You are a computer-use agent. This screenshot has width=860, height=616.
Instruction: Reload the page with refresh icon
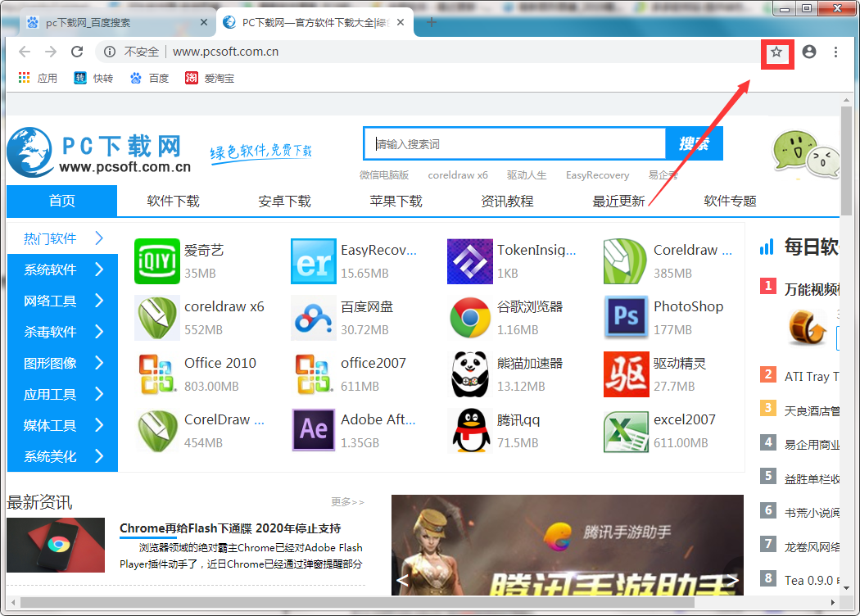(x=77, y=52)
